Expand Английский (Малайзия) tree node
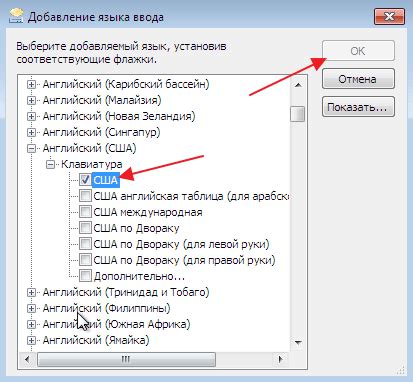 (31, 100)
